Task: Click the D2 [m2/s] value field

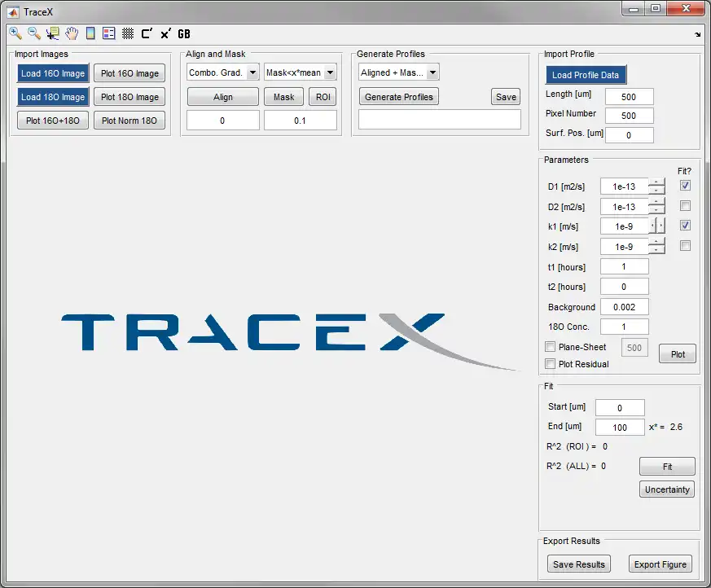Action: [625, 207]
